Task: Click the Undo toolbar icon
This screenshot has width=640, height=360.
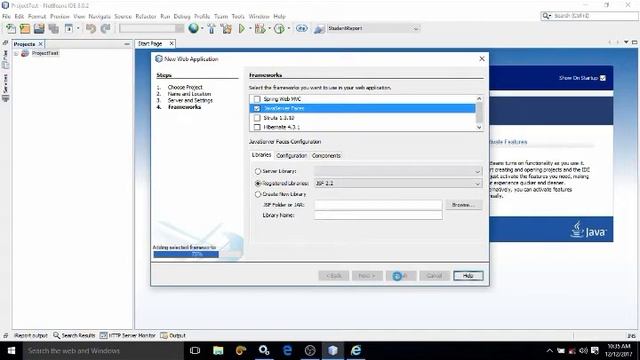Action: 91,29
